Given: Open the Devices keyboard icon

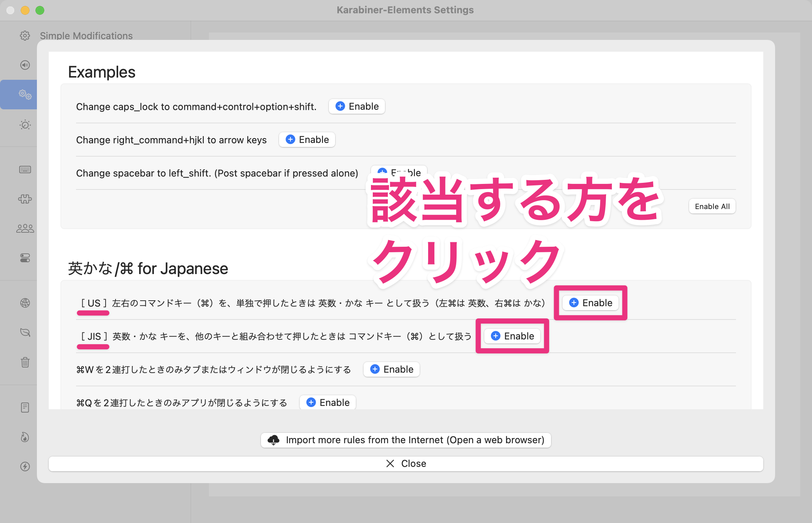Looking at the screenshot, I should tap(25, 170).
